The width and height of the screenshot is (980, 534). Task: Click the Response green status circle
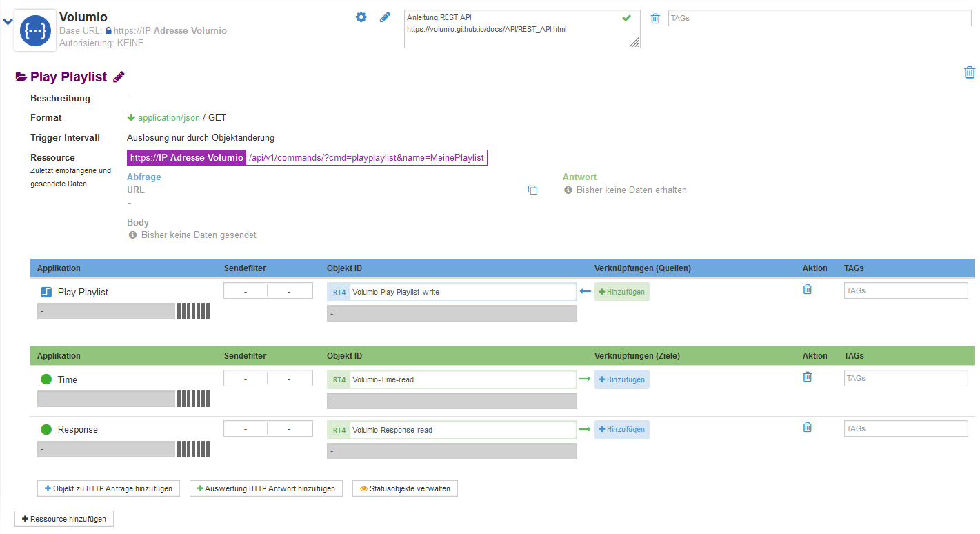click(x=47, y=429)
